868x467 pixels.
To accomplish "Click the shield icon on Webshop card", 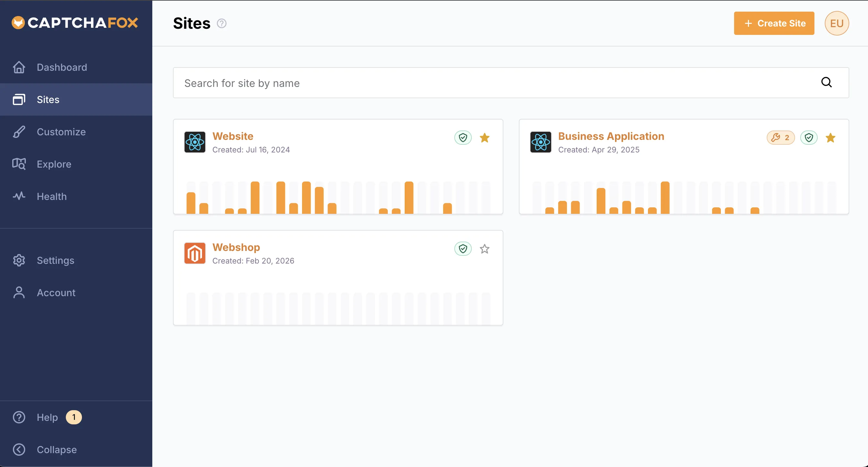I will pos(463,249).
